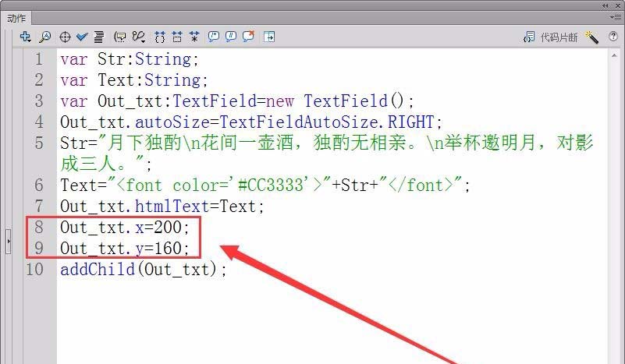Viewport: 625px width, 364px height.
Task: Select the 动作 tab
Action: 16,18
